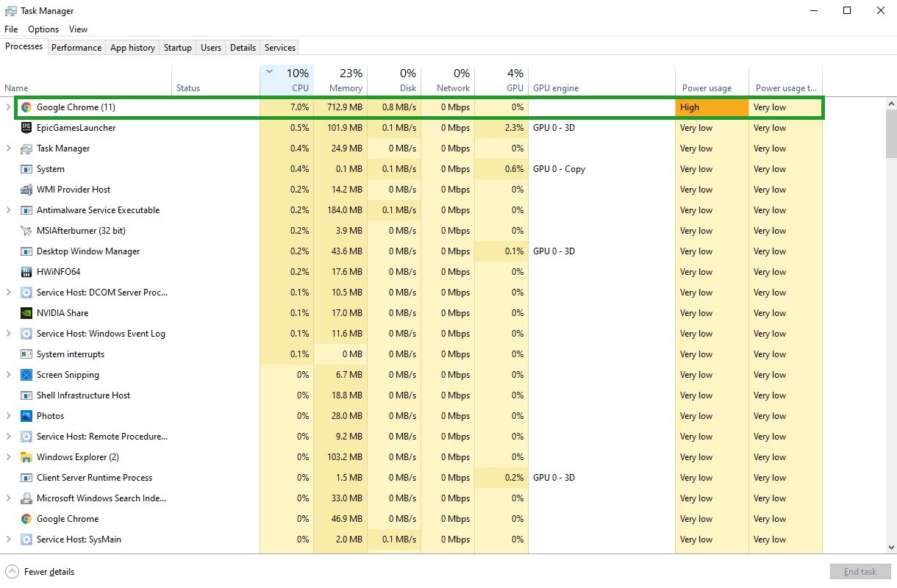Sort by the GPU engine column header

coord(601,81)
